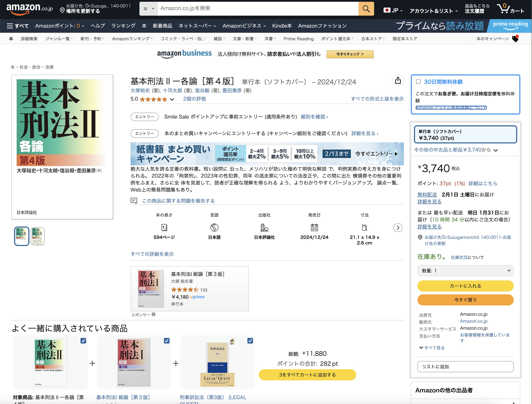Click the amazon business logo
Viewport: 532px width, 404px height.
[x=184, y=54]
